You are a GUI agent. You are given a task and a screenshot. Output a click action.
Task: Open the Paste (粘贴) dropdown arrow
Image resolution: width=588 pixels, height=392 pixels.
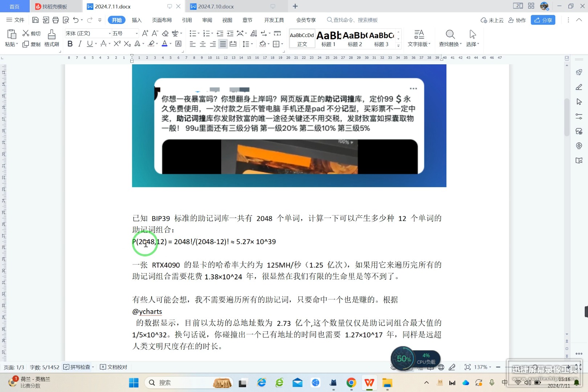point(17,44)
